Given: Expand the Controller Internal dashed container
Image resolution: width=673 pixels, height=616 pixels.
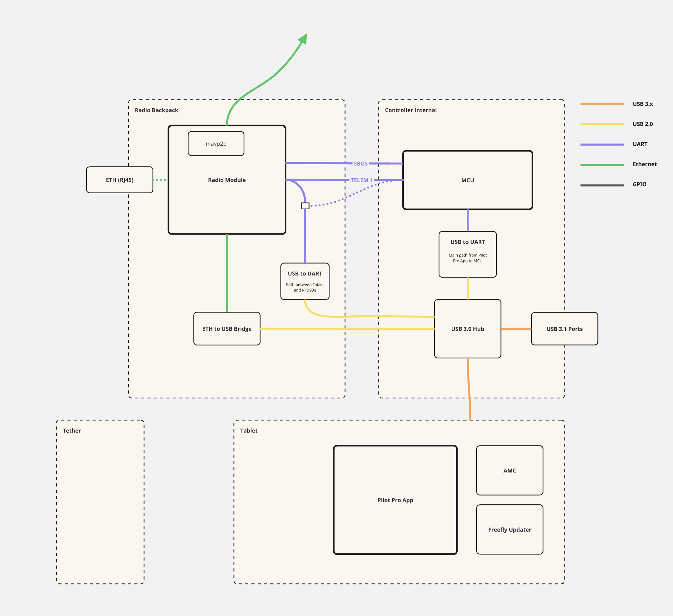Looking at the screenshot, I should click(x=411, y=110).
